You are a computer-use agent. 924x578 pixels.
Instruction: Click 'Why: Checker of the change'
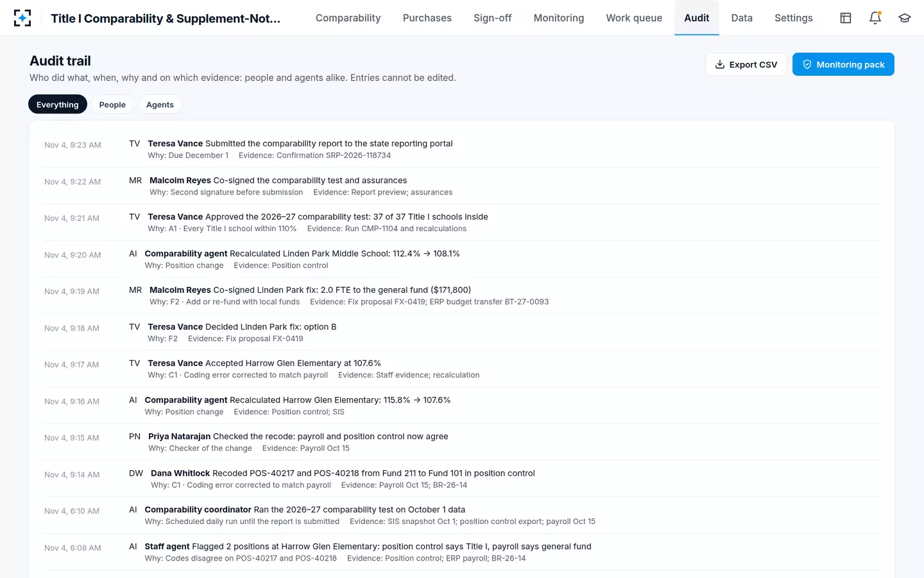200,448
